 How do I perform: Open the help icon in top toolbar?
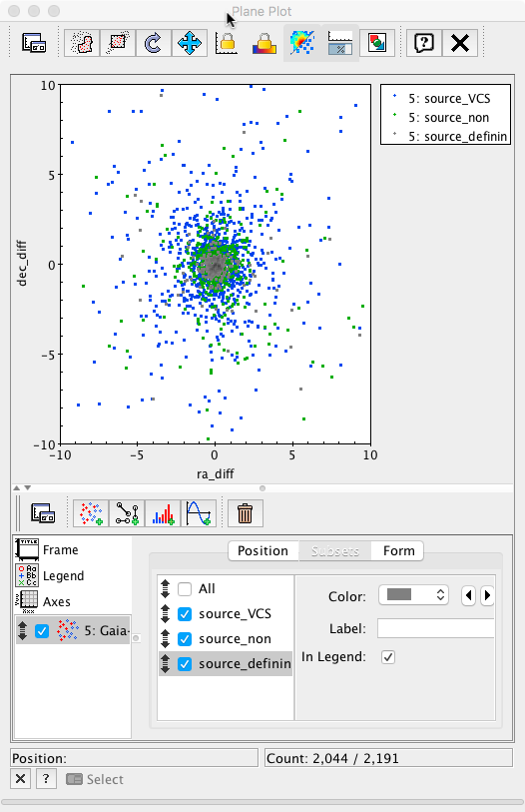click(x=424, y=43)
